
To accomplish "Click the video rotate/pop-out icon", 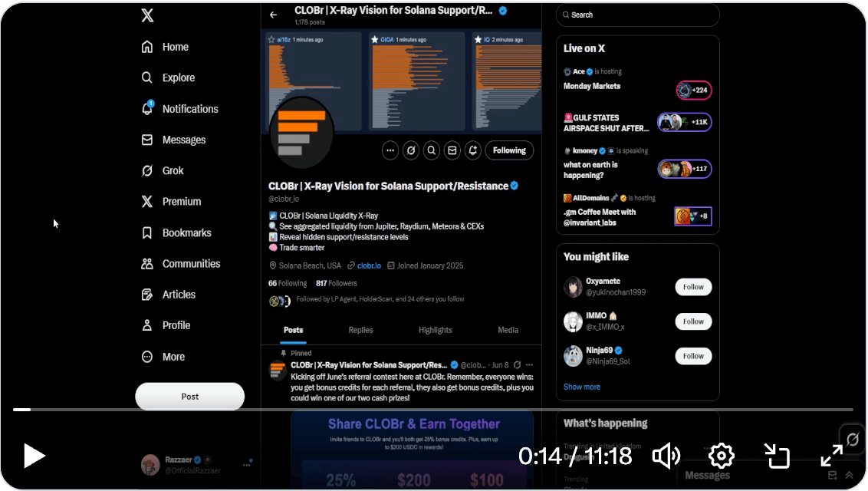I will tap(778, 456).
